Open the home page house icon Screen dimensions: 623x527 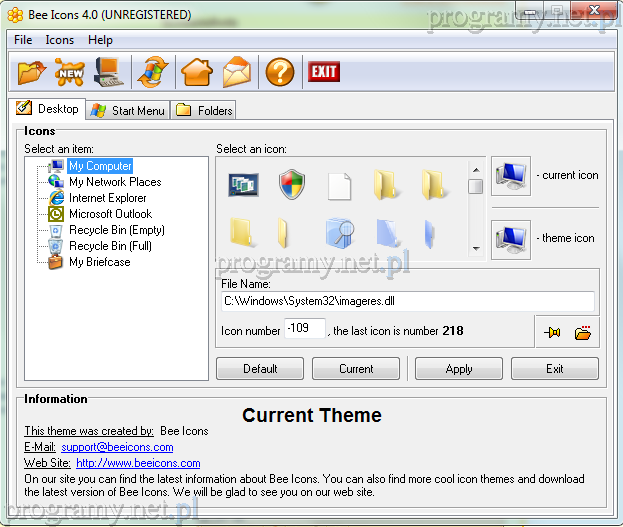[x=196, y=72]
